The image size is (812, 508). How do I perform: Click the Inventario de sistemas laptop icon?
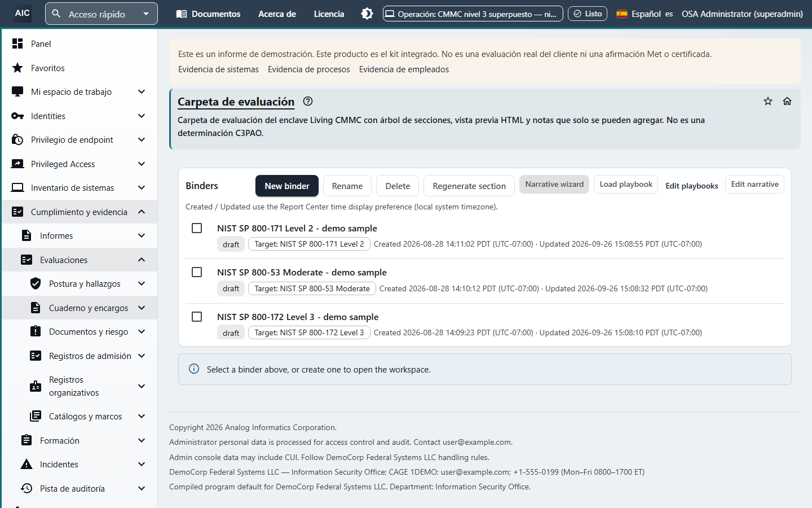[x=17, y=188]
